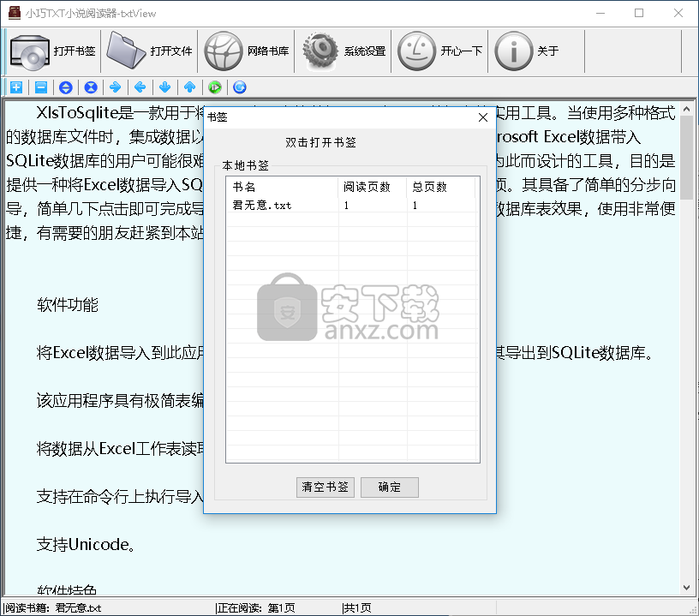Open 系统设置 gear settings
The width and height of the screenshot is (699, 616).
pos(321,51)
